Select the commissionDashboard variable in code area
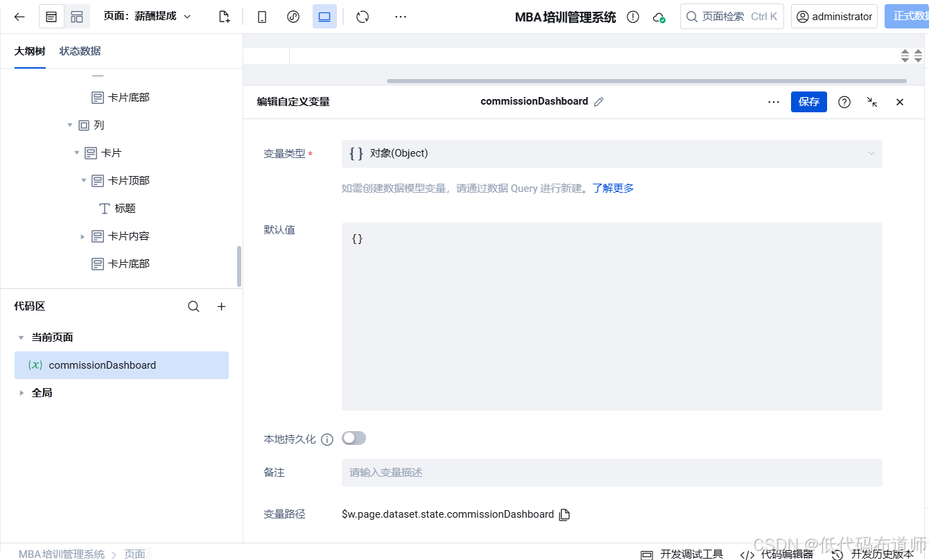 click(x=121, y=365)
